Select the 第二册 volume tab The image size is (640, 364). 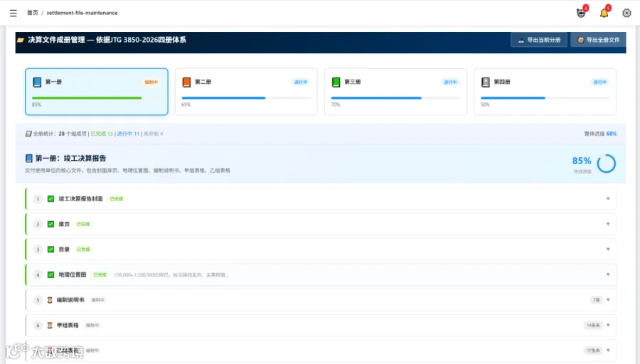click(246, 92)
